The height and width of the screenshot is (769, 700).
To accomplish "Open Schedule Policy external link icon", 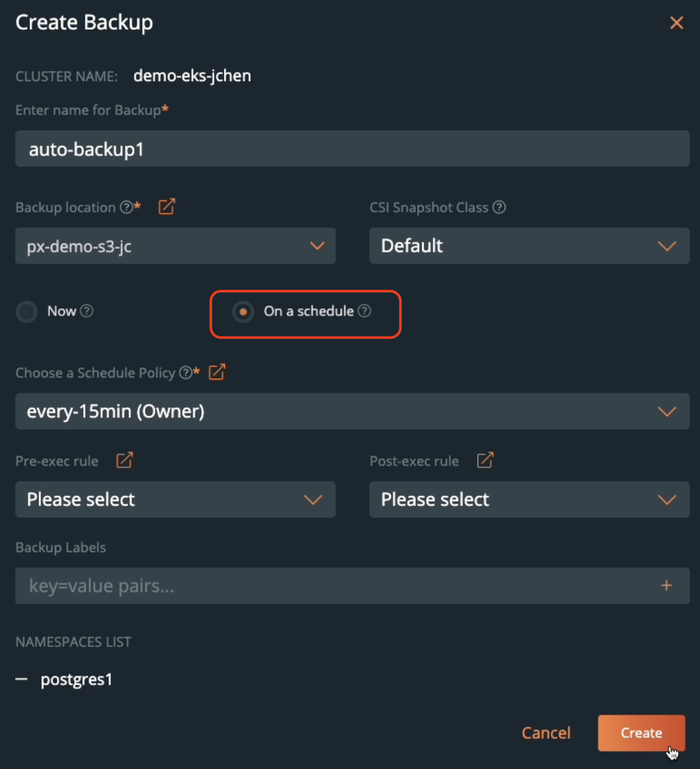I will (217, 372).
